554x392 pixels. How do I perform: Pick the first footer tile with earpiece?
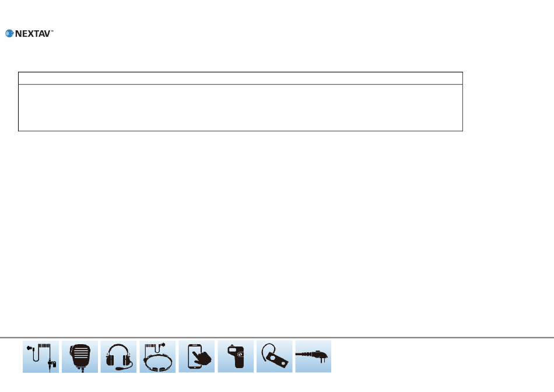point(41,356)
